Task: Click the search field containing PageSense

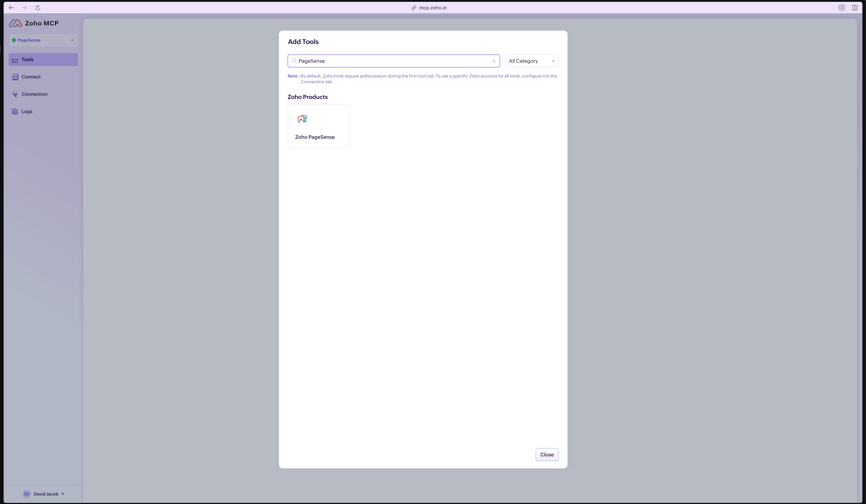Action: (x=394, y=61)
